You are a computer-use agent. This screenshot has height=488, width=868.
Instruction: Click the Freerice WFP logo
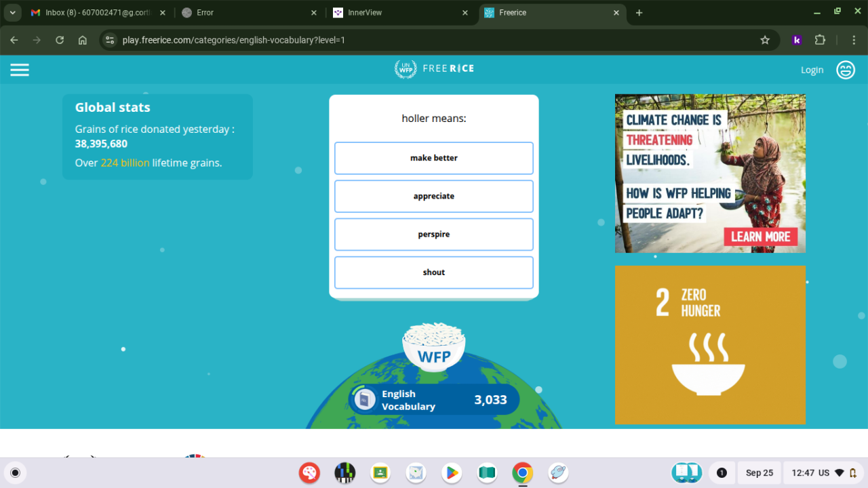434,68
